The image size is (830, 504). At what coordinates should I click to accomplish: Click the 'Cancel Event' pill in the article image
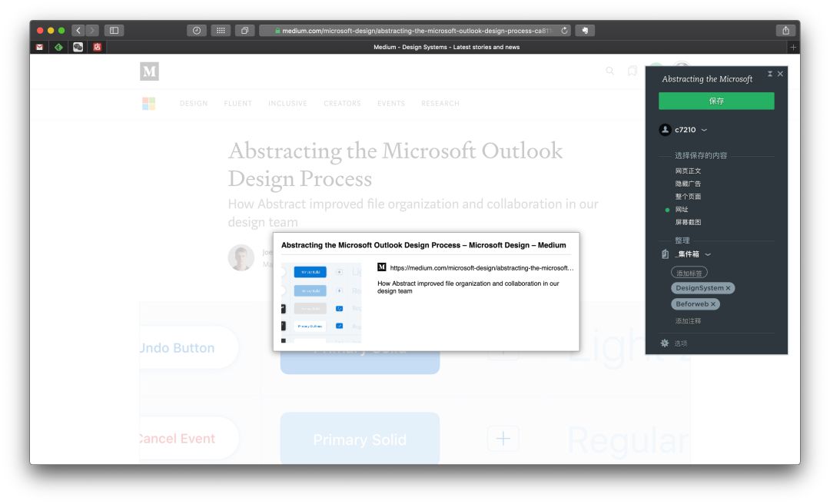[x=188, y=439]
